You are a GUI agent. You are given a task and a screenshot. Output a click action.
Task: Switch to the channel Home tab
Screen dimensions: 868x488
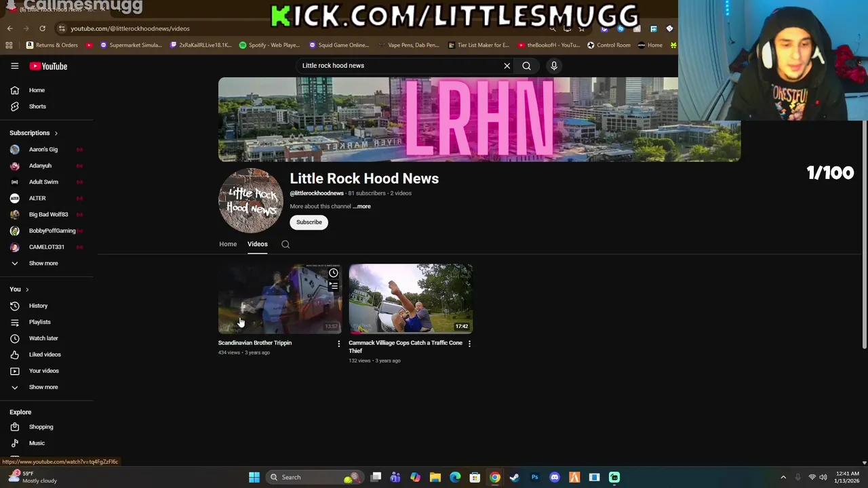[228, 244]
